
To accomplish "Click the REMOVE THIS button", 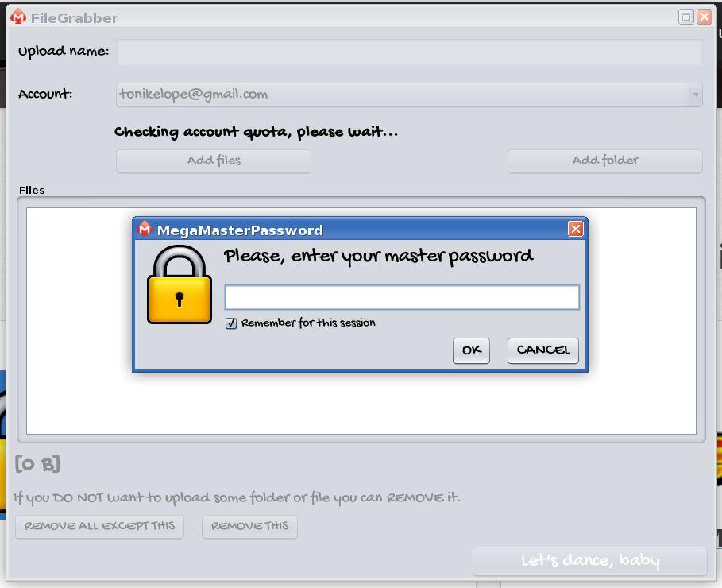I will (249, 527).
